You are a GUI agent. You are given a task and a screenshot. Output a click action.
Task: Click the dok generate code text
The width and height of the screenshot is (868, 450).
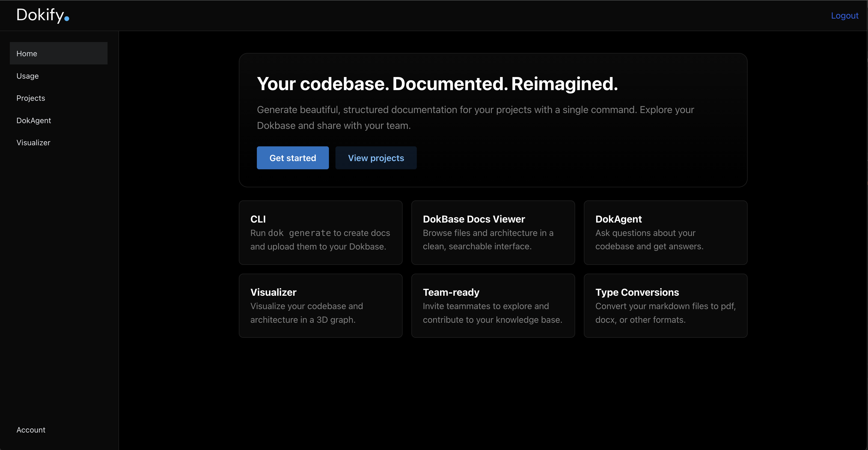pos(299,233)
